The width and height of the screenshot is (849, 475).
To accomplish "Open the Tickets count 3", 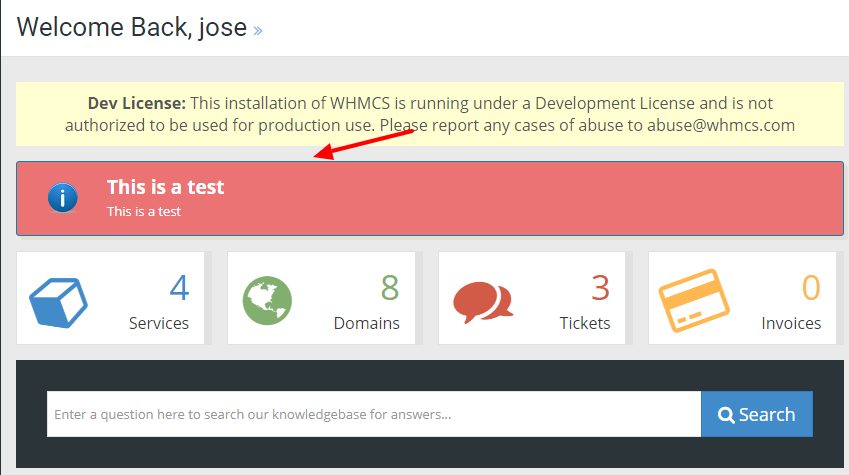I will (600, 288).
